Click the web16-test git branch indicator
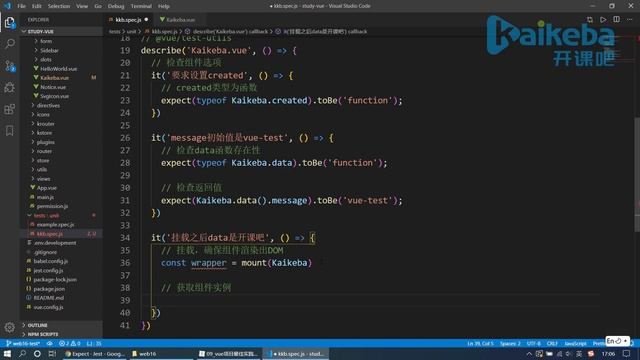Image resolution: width=640 pixels, height=360 pixels. pos(23,344)
